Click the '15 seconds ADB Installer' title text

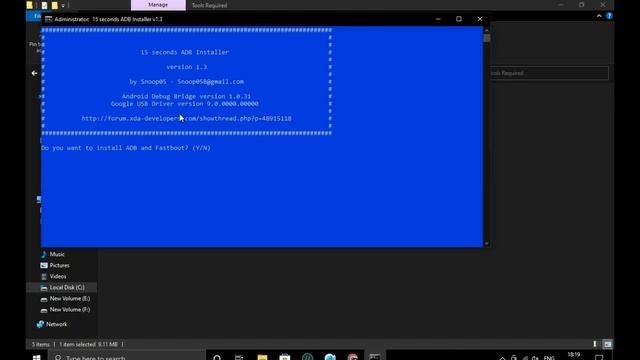(185, 52)
